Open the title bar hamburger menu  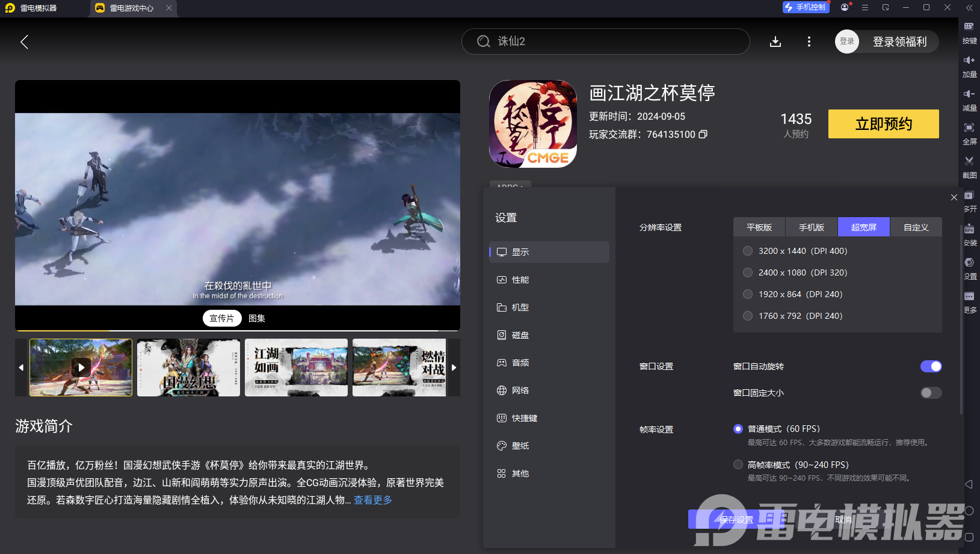(865, 7)
